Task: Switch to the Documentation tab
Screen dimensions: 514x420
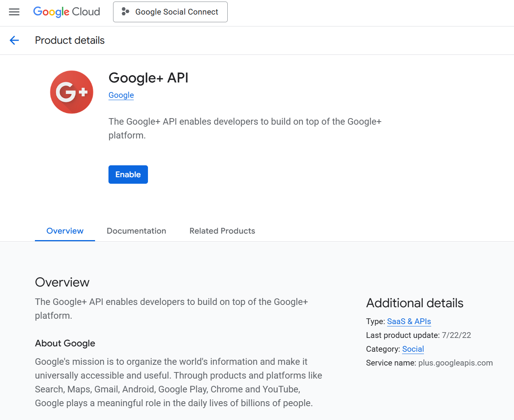Action: coord(136,231)
